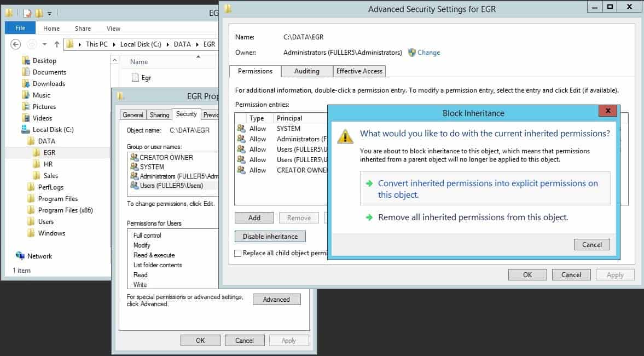Open the Home ribbon tab
644x356 pixels.
51,28
